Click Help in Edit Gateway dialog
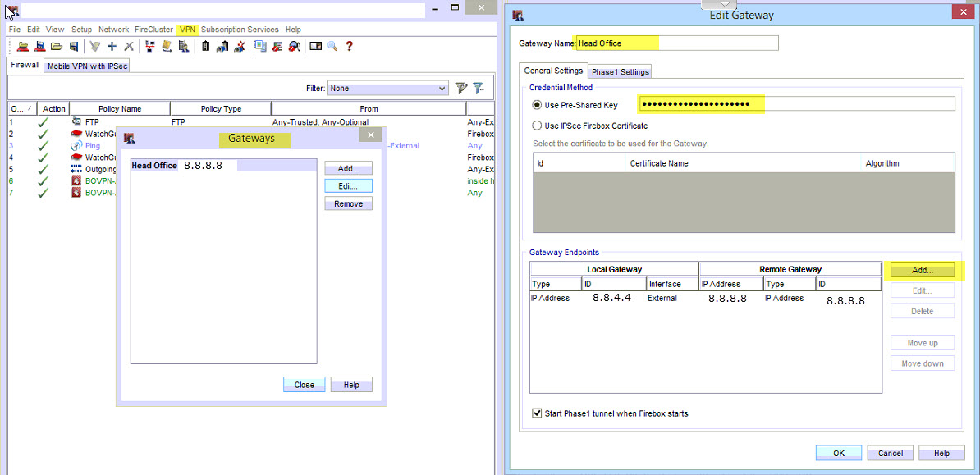Viewport: 980px width, 475px height. point(942,454)
